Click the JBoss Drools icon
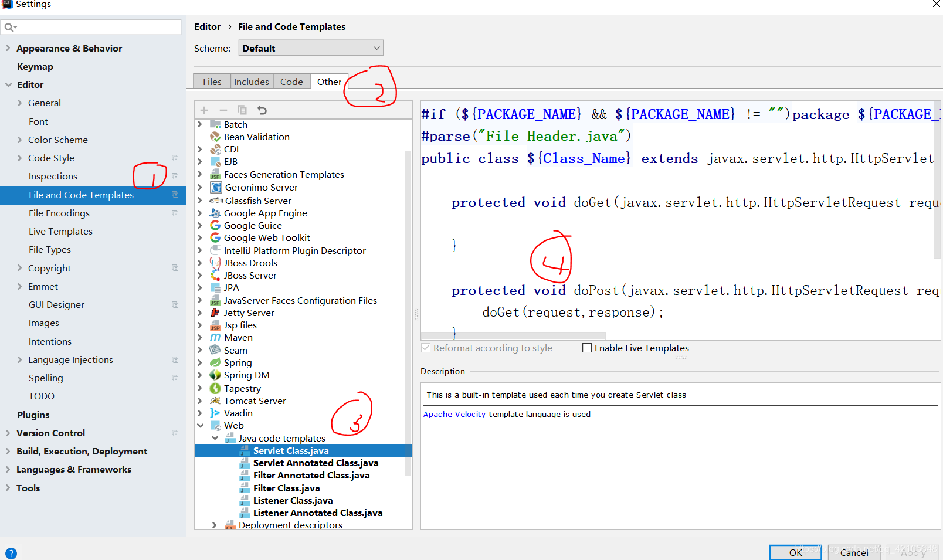Image resolution: width=943 pixels, height=560 pixels. pyautogui.click(x=215, y=263)
